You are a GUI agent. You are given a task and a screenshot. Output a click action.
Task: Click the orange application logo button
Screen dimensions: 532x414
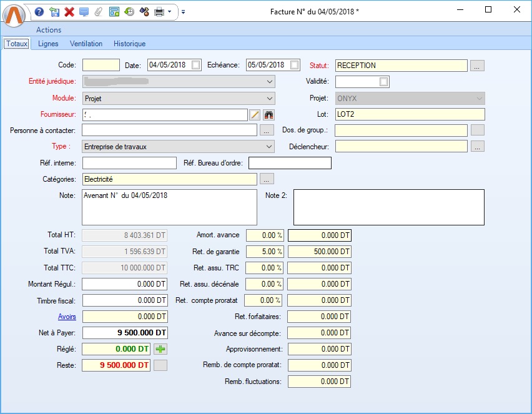[x=14, y=14]
